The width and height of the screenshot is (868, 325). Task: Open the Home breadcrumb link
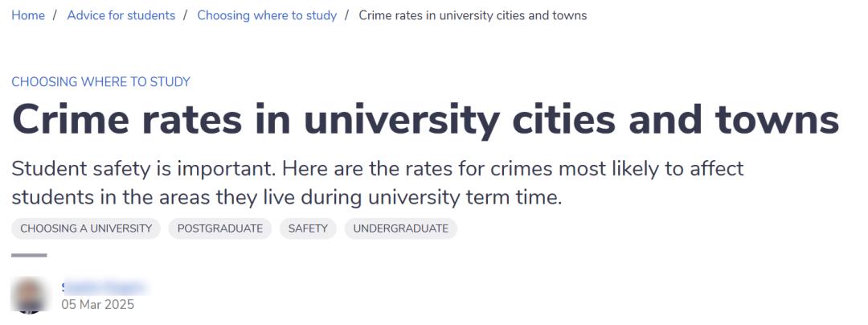tap(28, 15)
